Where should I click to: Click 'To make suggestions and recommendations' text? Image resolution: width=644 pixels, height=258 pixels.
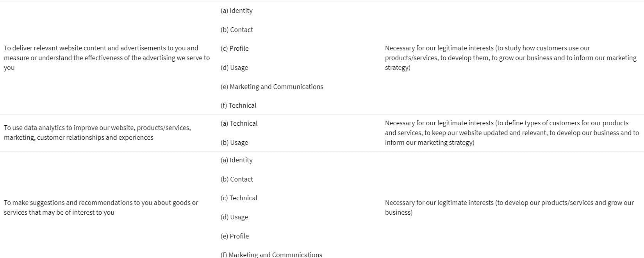click(101, 207)
